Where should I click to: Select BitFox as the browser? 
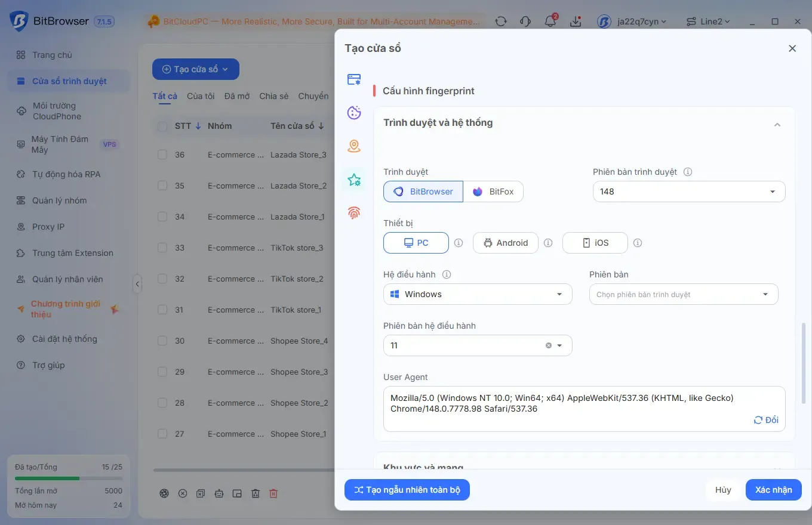click(x=493, y=192)
